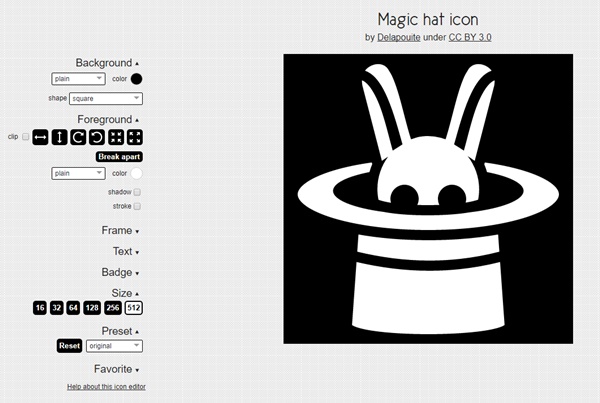Image resolution: width=600 pixels, height=403 pixels.
Task: Collapse the Background section
Action: 107,63
